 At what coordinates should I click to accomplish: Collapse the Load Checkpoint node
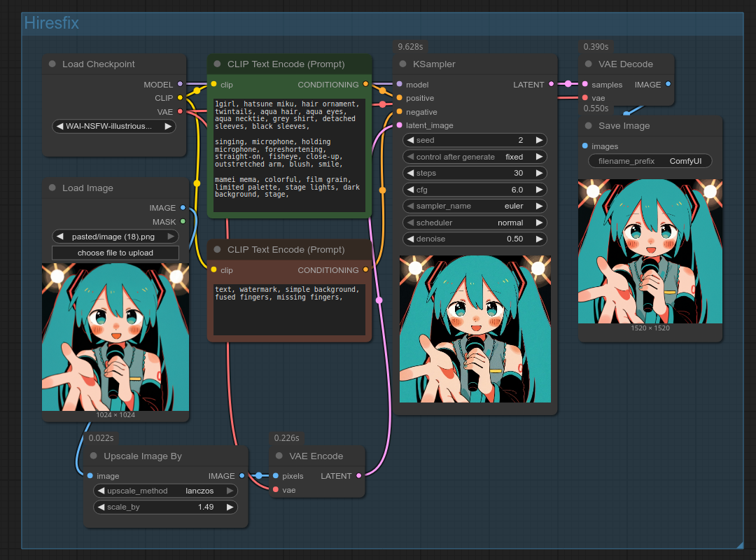click(x=52, y=64)
